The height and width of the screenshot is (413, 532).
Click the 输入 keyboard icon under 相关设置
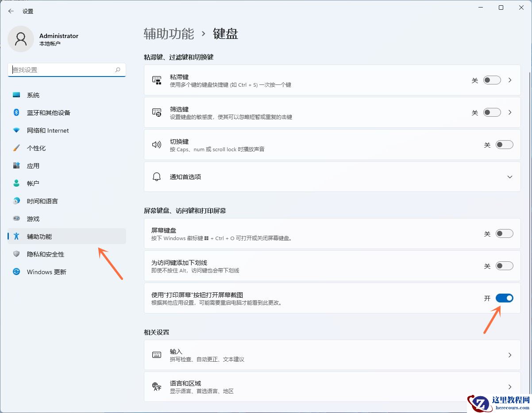point(157,355)
